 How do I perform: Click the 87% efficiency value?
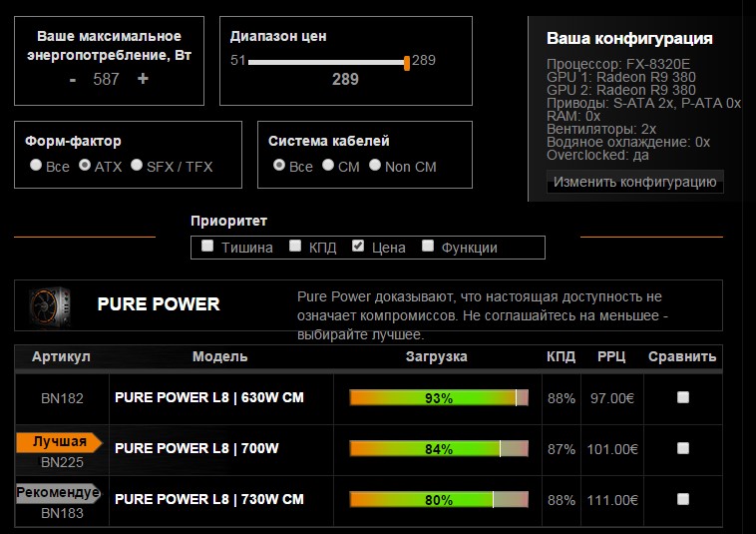click(562, 449)
